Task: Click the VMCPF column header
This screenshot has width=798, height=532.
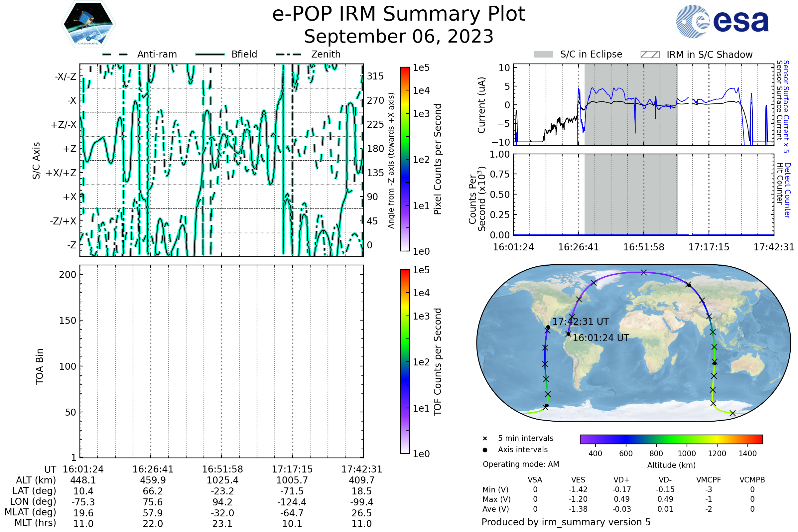Action: (x=709, y=480)
